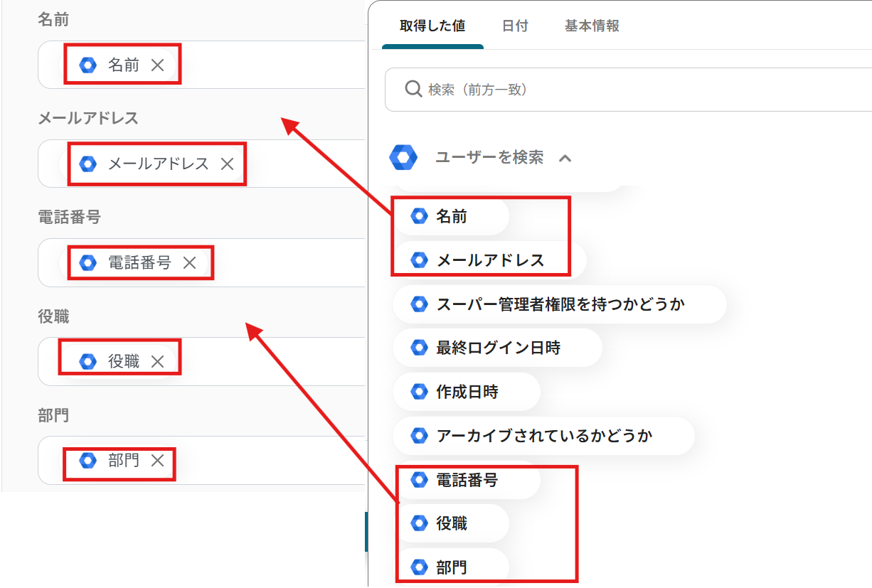
Task: Remove the メールアドレス chip via its X
Action: [x=227, y=164]
